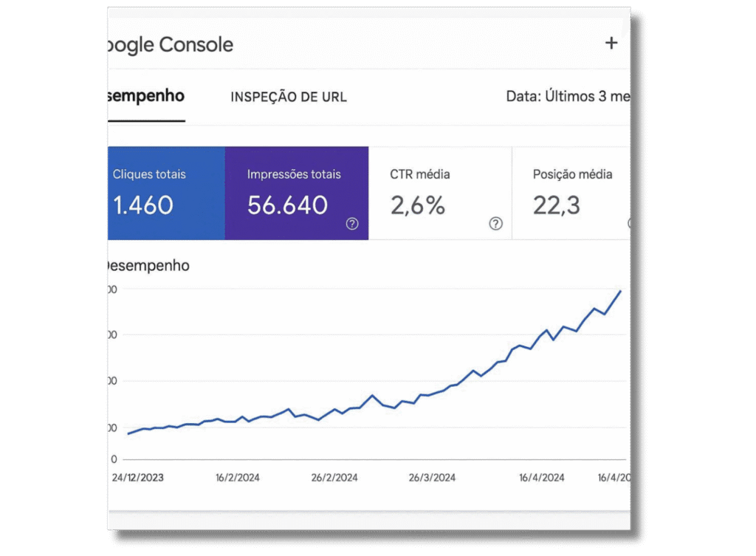Click the highest point of the blue line

click(620, 291)
